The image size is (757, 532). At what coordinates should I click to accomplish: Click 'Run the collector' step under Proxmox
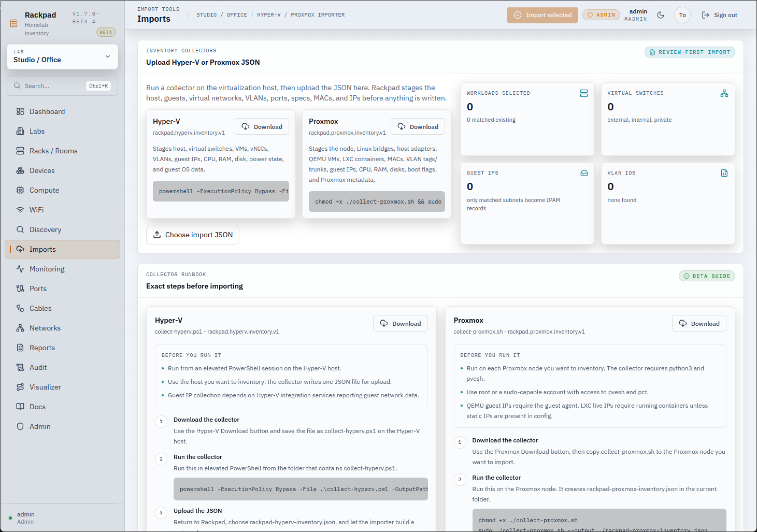[x=496, y=478]
